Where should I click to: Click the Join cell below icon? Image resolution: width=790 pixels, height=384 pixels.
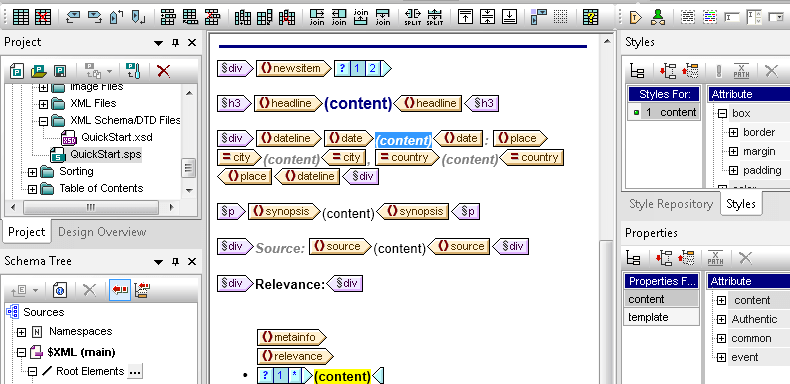click(383, 17)
